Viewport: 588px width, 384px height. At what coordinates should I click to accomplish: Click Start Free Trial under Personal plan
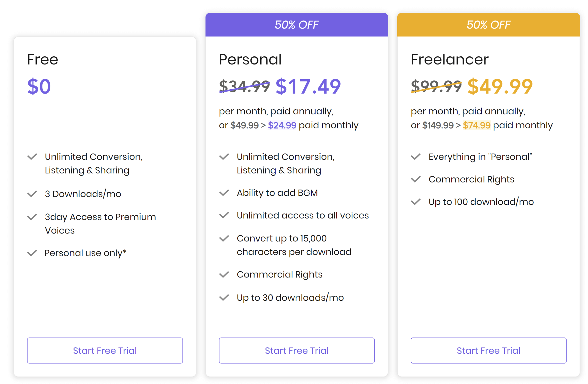(x=297, y=350)
